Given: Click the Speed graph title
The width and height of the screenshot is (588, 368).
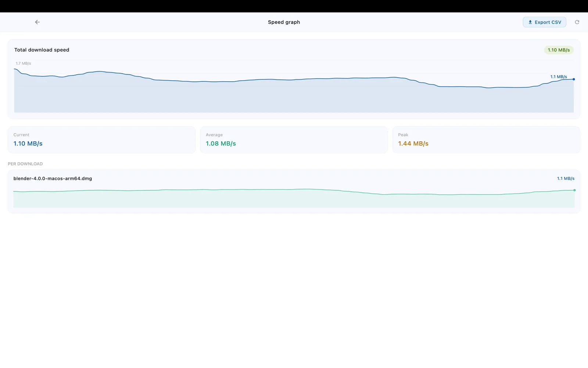Looking at the screenshot, I should tap(284, 22).
